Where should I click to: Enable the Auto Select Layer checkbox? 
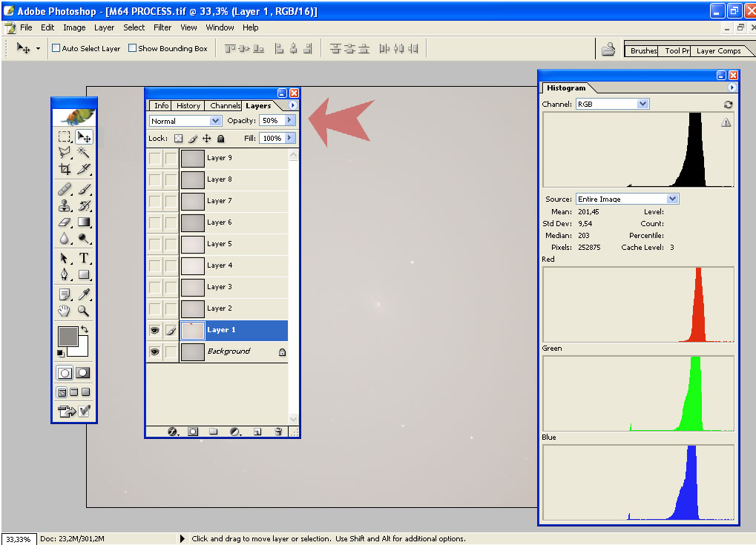coord(56,49)
